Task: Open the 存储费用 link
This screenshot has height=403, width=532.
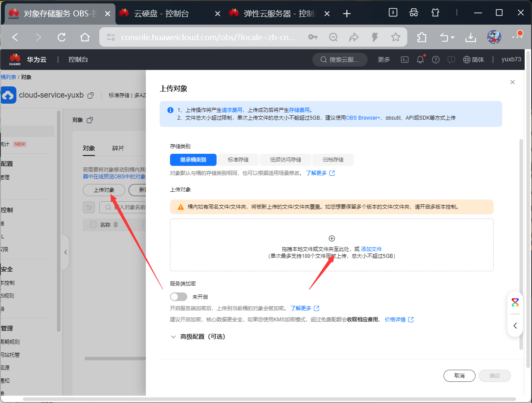Action: [299, 110]
